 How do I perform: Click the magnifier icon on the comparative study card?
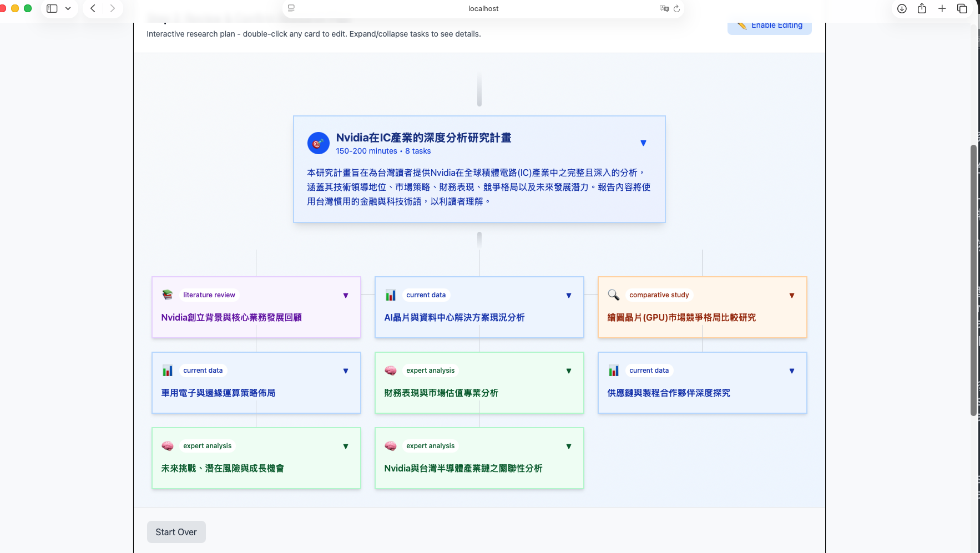(613, 295)
